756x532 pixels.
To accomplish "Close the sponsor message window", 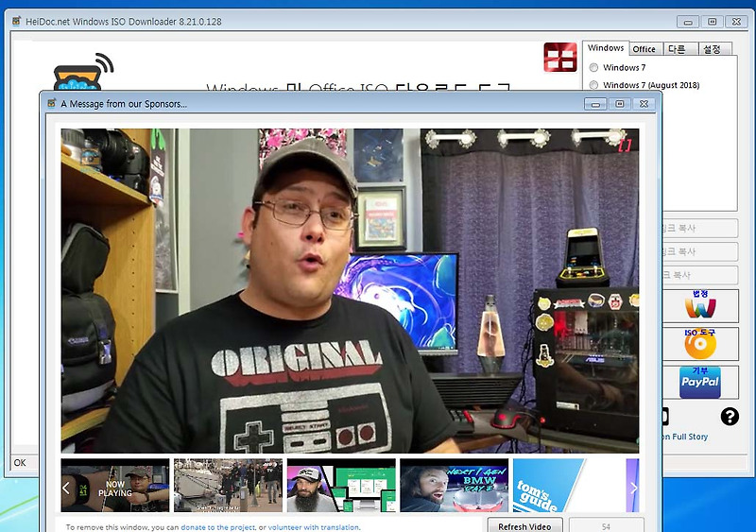I will point(644,104).
